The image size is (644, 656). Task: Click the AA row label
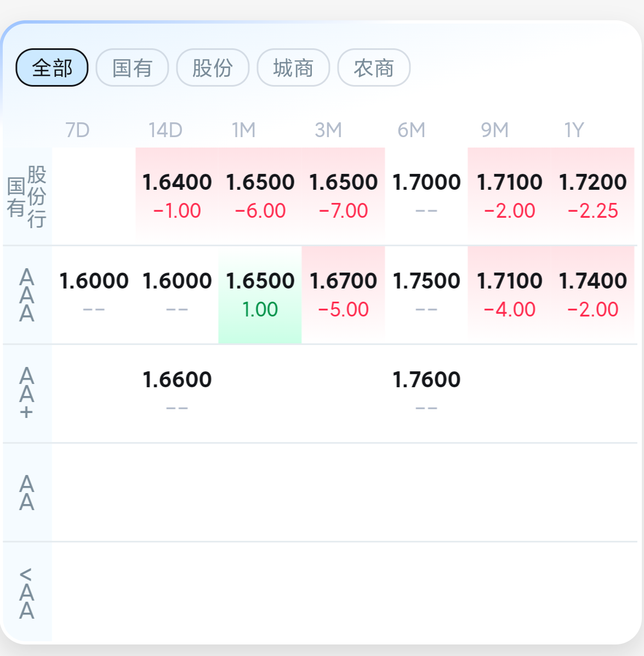click(x=27, y=493)
